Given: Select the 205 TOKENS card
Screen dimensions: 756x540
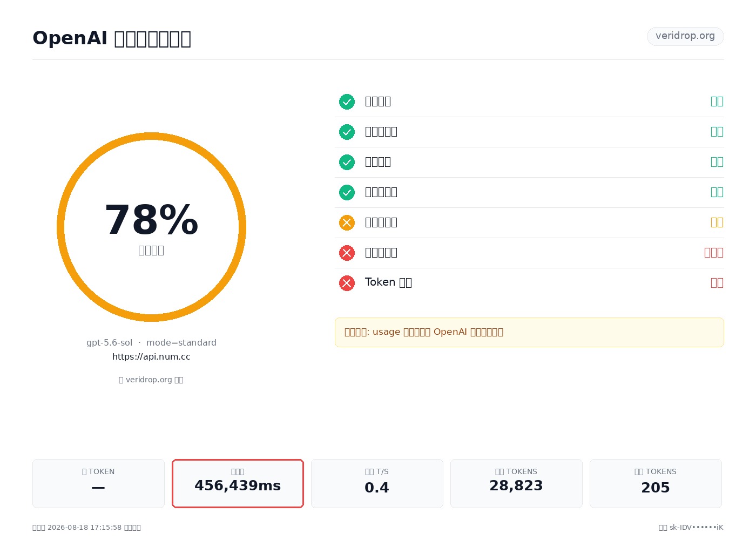Looking at the screenshot, I should click(656, 483).
